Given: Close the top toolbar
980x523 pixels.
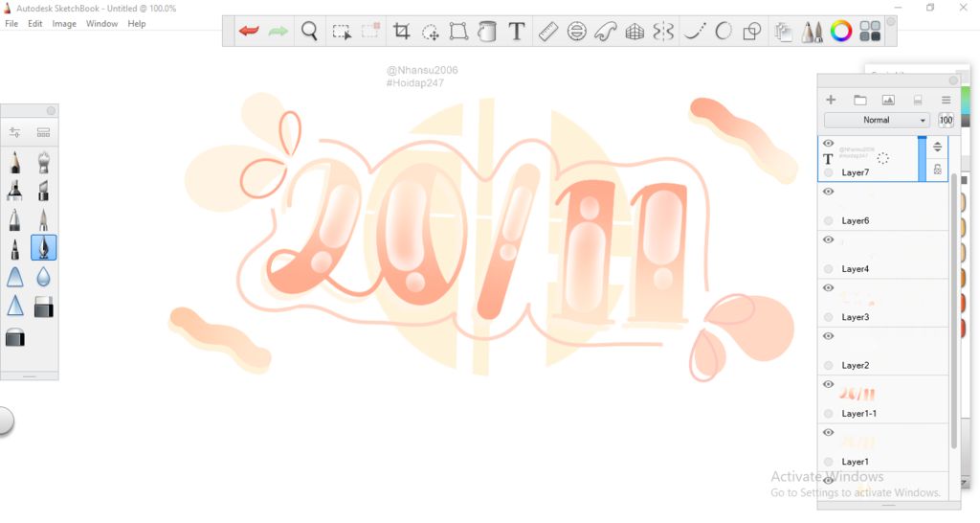Looking at the screenshot, I should click(891, 22).
